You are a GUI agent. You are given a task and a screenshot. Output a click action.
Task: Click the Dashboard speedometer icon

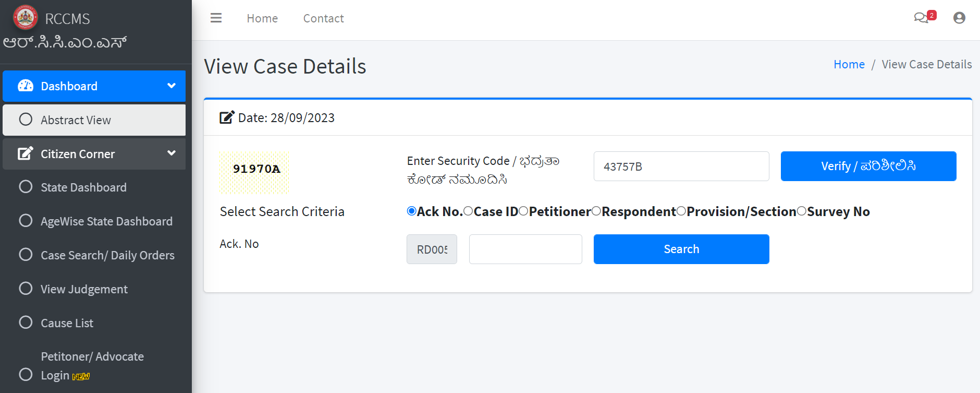[26, 86]
